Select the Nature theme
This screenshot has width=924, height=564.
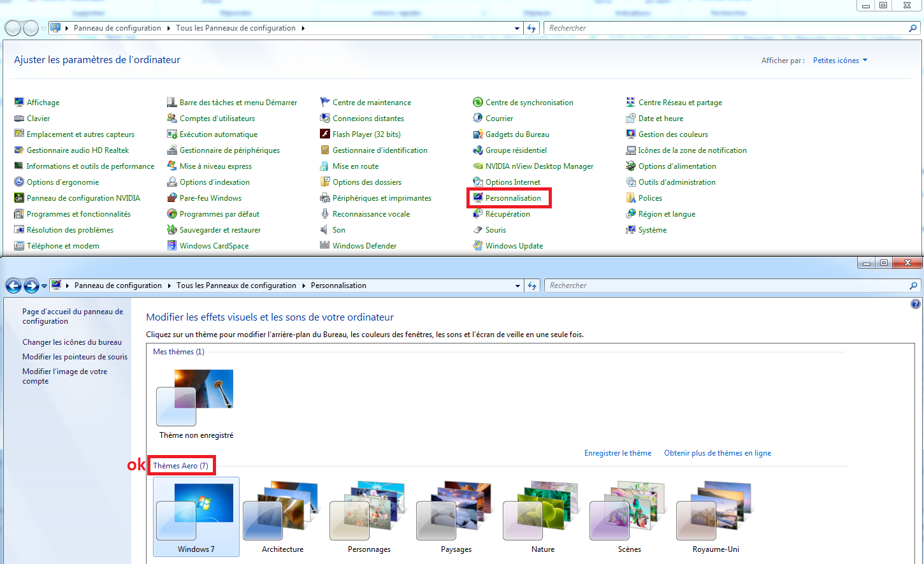(543, 517)
